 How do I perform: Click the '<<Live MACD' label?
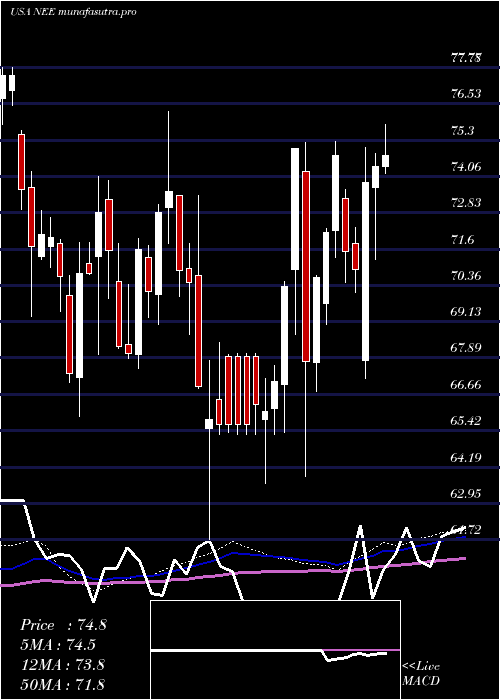tap(421, 674)
